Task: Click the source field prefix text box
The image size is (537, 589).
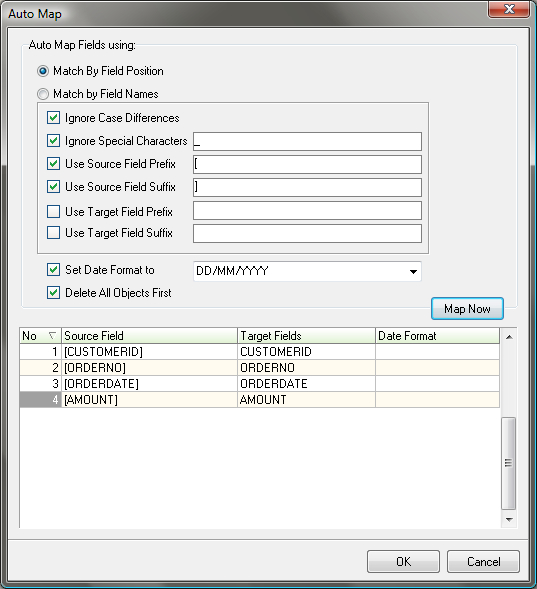Action: (x=307, y=165)
